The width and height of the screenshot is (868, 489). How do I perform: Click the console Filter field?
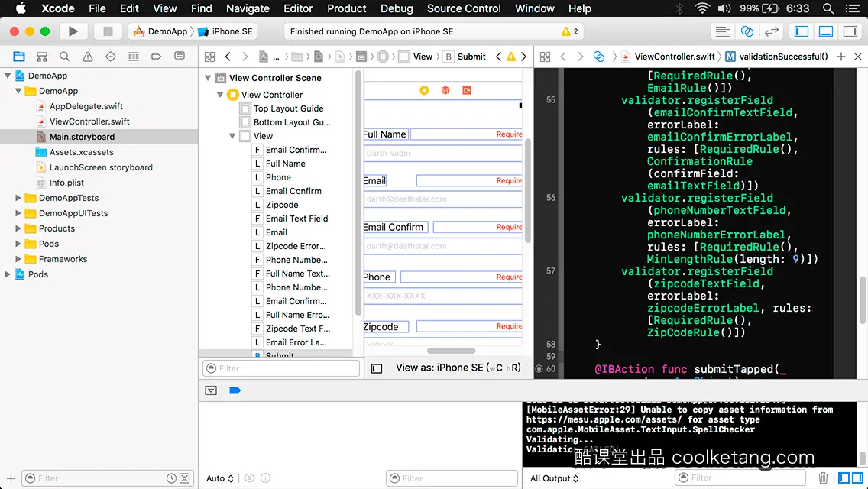coord(740,478)
